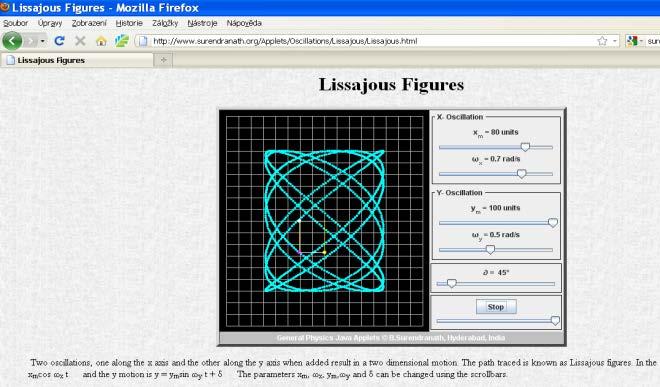Viewport: 660px width, 387px height.
Task: Open the Soubor menu
Action: click(x=16, y=23)
